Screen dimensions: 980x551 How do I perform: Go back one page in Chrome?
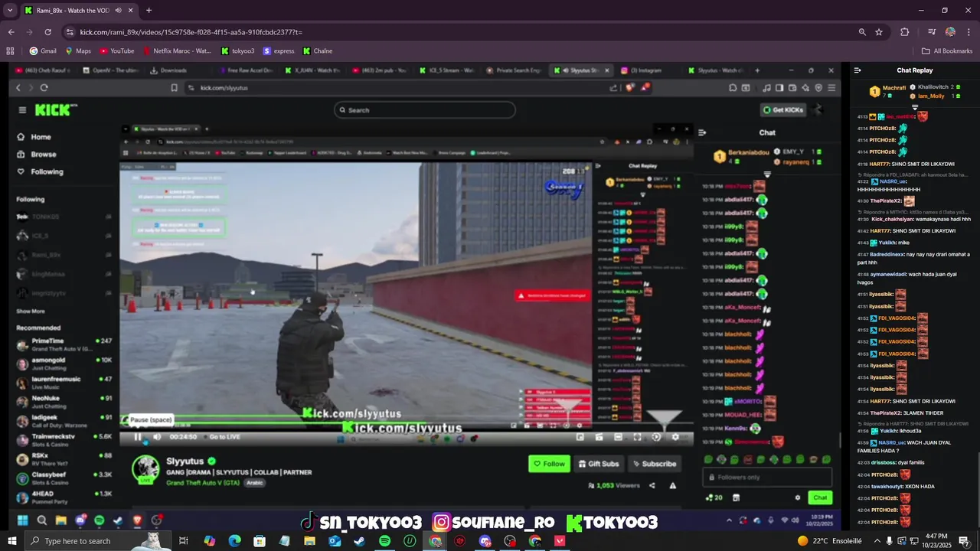click(x=11, y=32)
